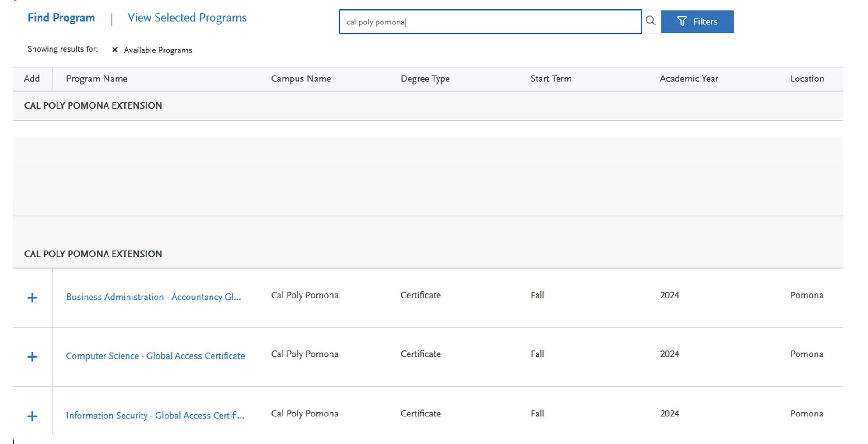Focus the program search input field

coord(490,22)
